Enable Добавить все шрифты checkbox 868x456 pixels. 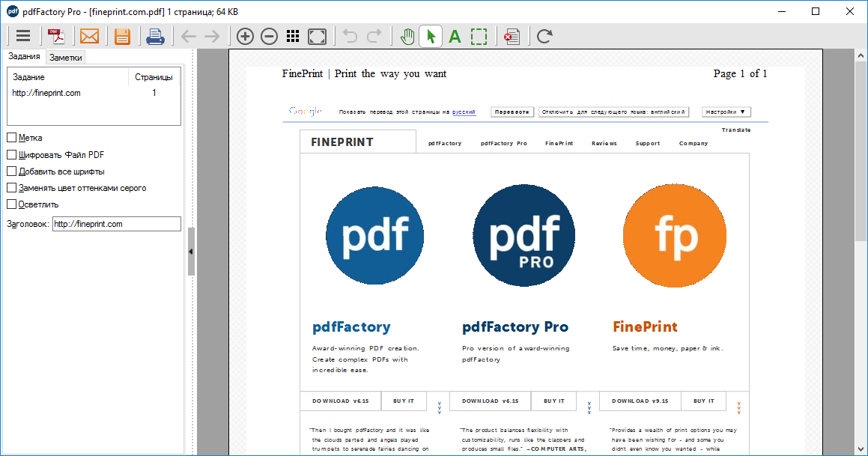[x=11, y=171]
